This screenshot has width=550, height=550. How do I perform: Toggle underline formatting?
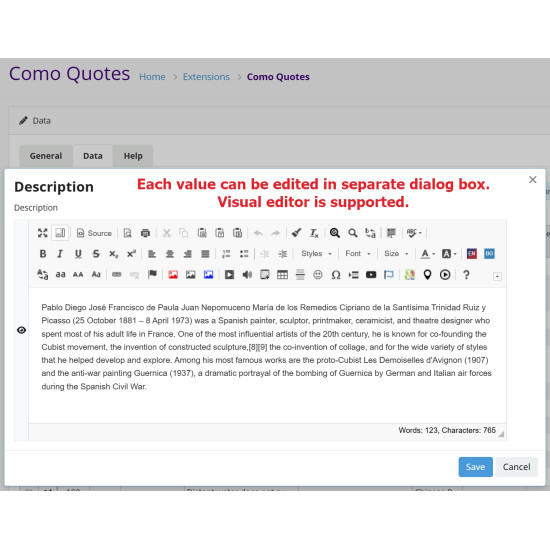[x=78, y=254]
